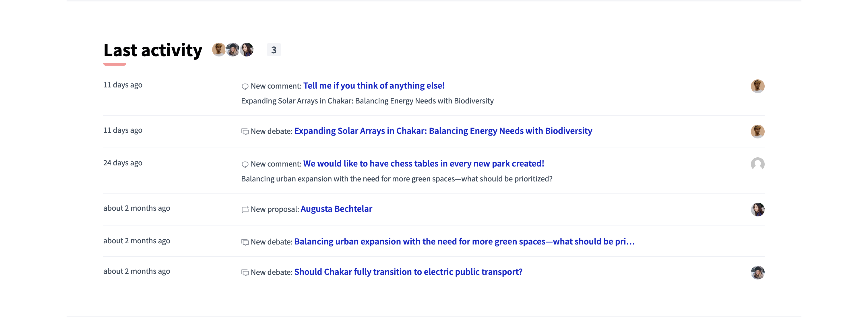Image resolution: width=868 pixels, height=317 pixels.
Task: Click the activity counter badge showing 3
Action: click(x=274, y=50)
